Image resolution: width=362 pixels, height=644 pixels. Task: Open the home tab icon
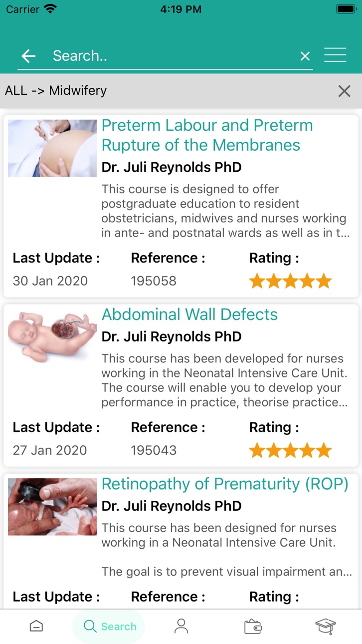tap(36, 626)
